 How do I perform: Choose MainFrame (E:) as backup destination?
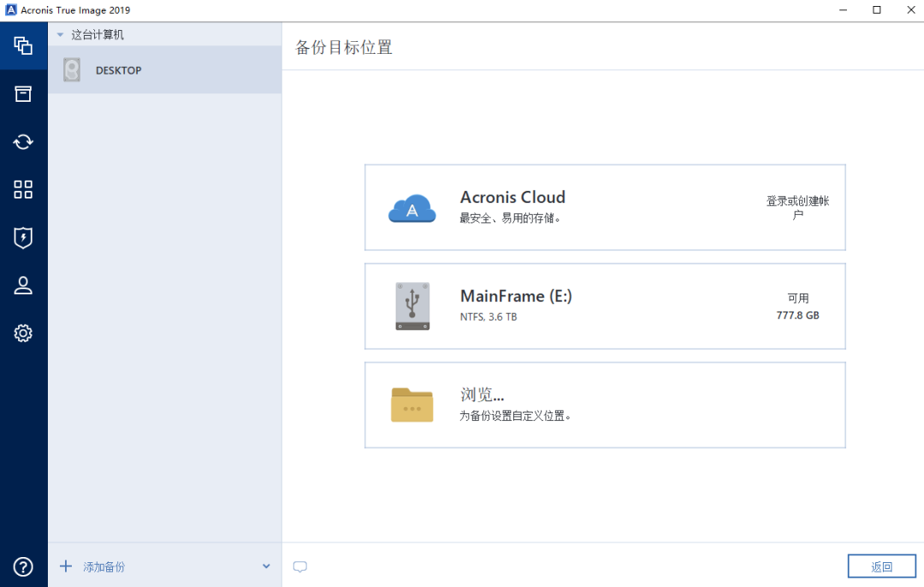(605, 306)
